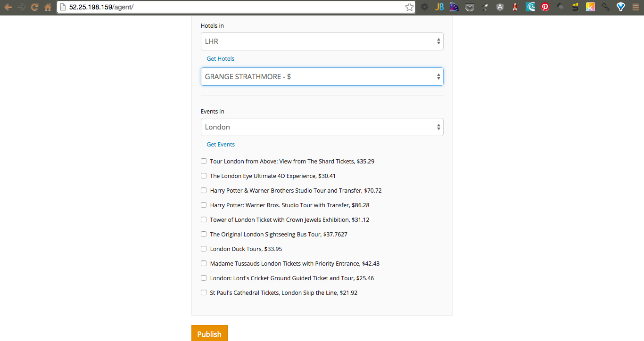Go forward in browser history
This screenshot has width=644, height=341.
click(x=21, y=7)
